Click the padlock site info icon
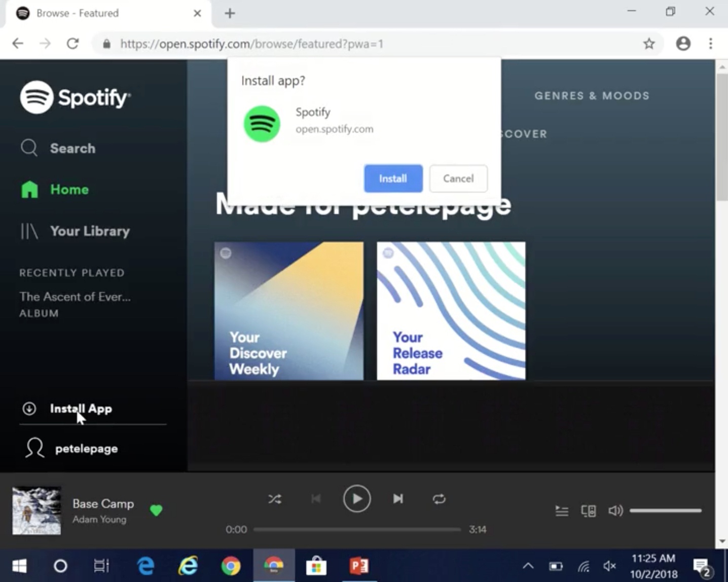Image resolution: width=728 pixels, height=582 pixels. coord(106,44)
